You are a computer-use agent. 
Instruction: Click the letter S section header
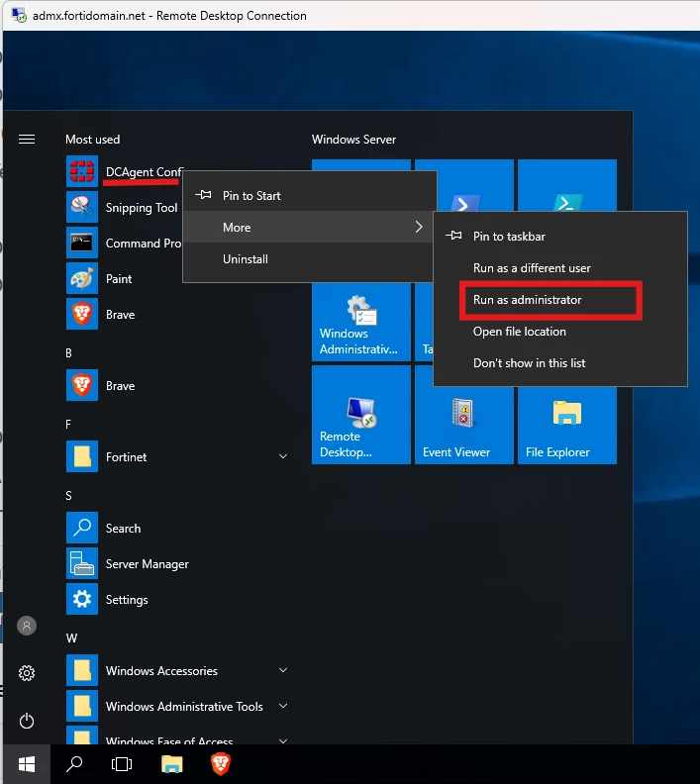coord(68,496)
